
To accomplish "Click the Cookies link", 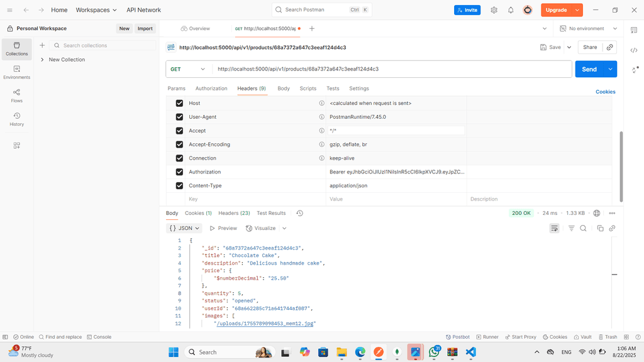I will pos(605,92).
